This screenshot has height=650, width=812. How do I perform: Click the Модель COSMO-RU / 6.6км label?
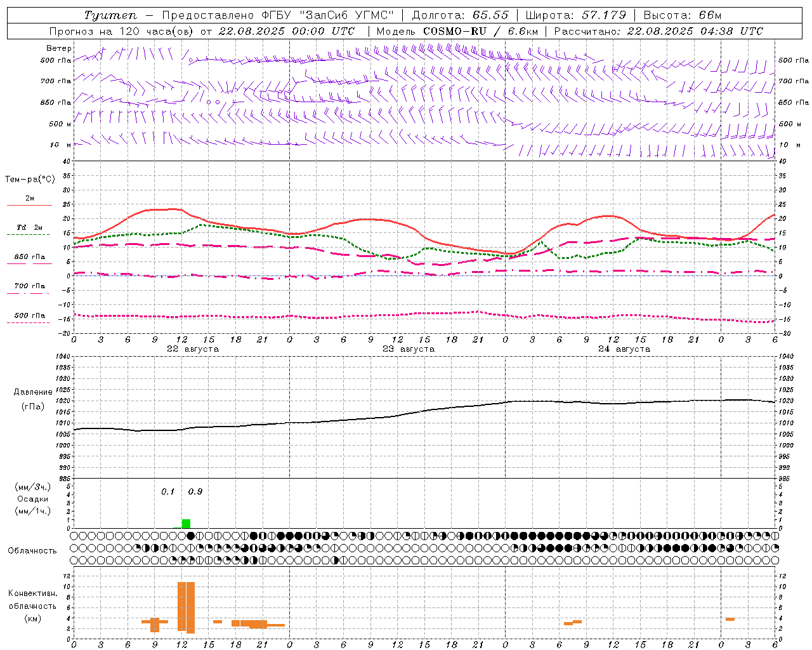(457, 31)
